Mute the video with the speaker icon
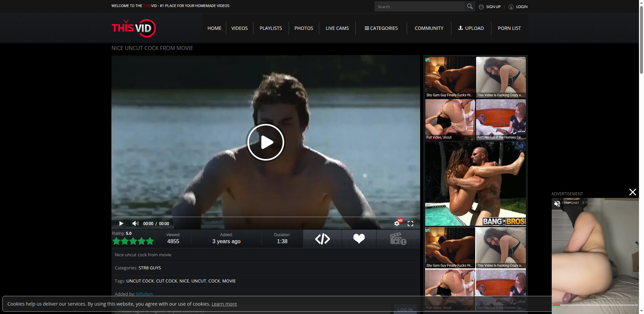 [135, 223]
